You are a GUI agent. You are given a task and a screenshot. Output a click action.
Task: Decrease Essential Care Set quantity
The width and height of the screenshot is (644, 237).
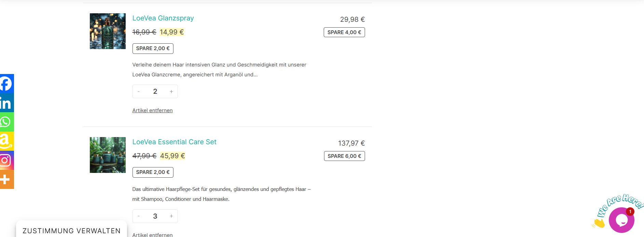(x=139, y=216)
